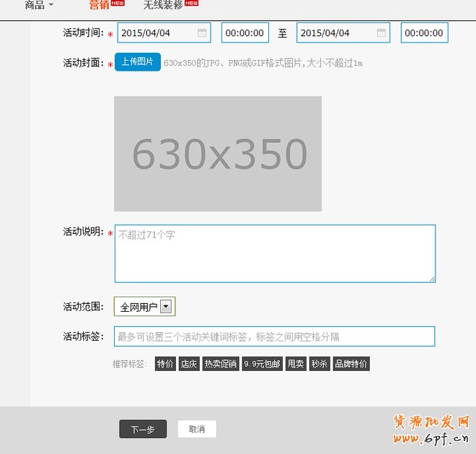The image size is (476, 454).
Task: Switch to the 营销 tab
Action: pos(100,6)
